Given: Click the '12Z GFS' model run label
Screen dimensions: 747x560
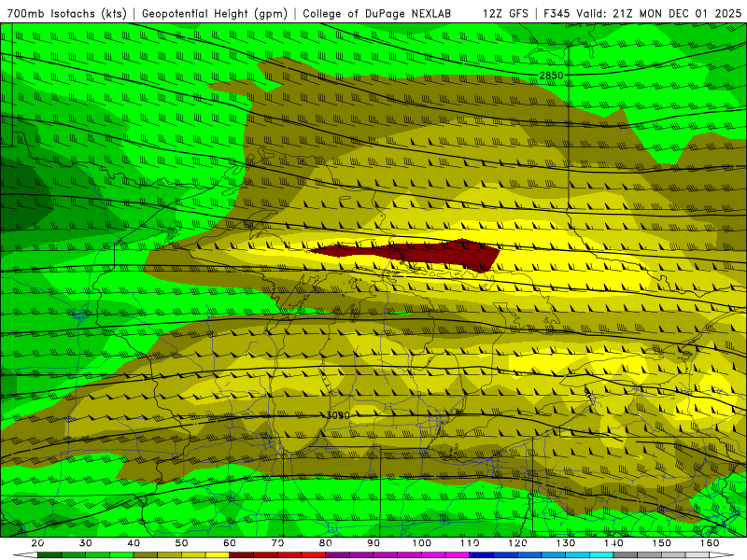Looking at the screenshot, I should [x=505, y=13].
